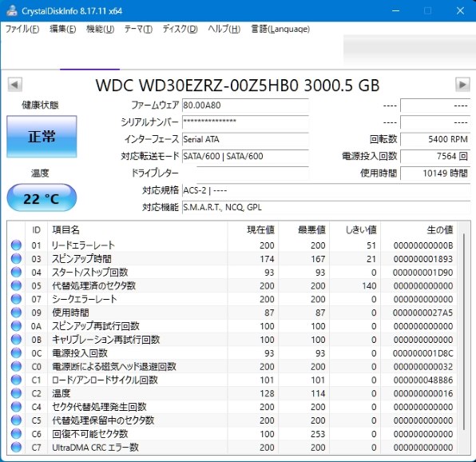Click status orb for キャリブレーション再試行回数 row
This screenshot has height=462, width=476.
16,340
